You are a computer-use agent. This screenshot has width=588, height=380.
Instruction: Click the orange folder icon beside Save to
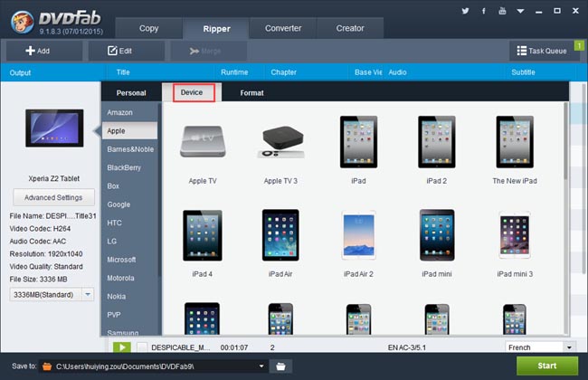pyautogui.click(x=47, y=366)
